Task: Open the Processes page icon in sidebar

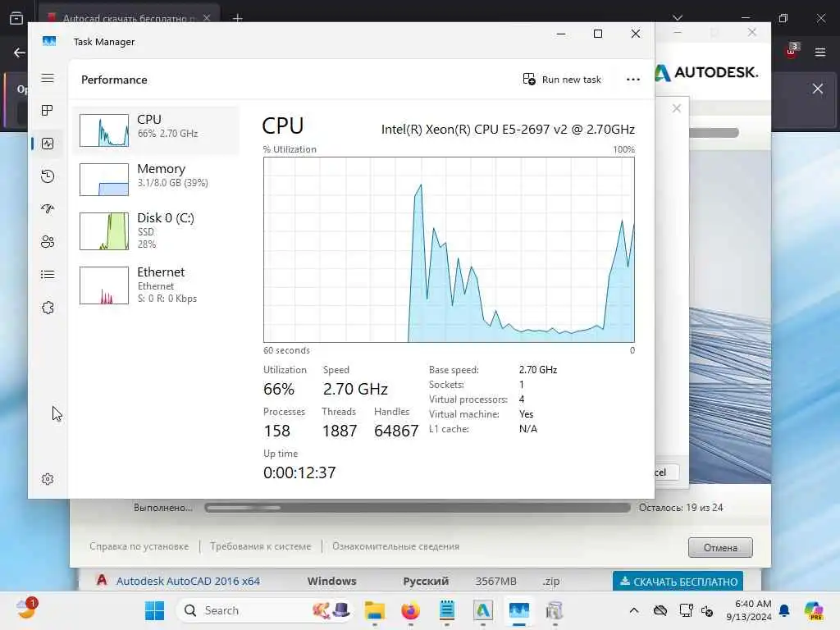Action: click(x=48, y=111)
